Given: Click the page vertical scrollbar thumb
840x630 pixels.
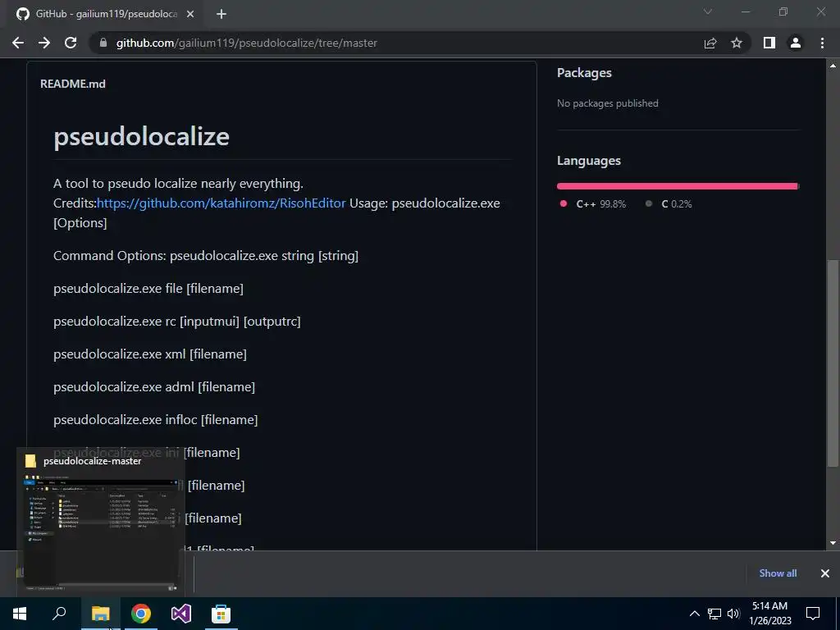Looking at the screenshot, I should 833,363.
